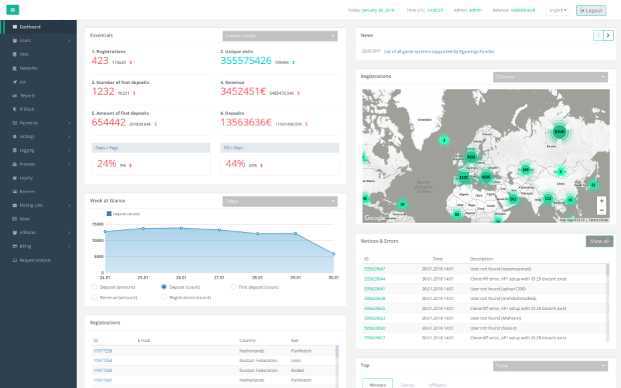Click the trend arrow beside Unique visits value

coord(293,63)
